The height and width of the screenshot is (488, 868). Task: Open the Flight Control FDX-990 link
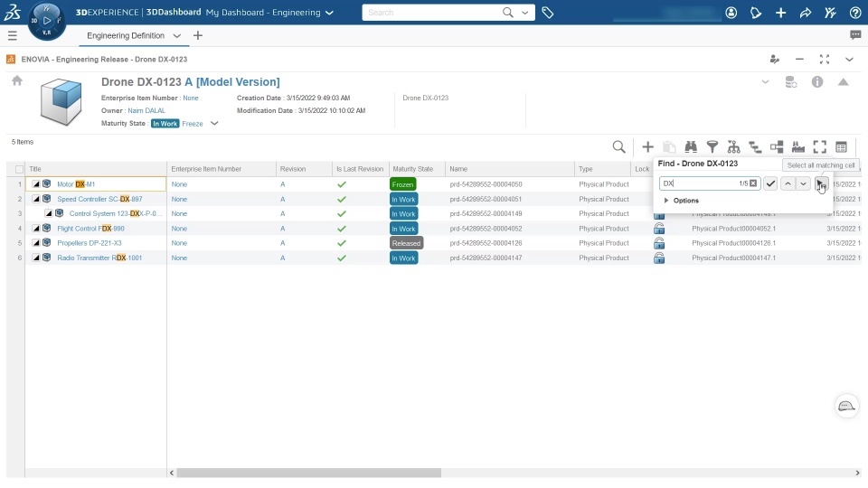[x=90, y=229]
